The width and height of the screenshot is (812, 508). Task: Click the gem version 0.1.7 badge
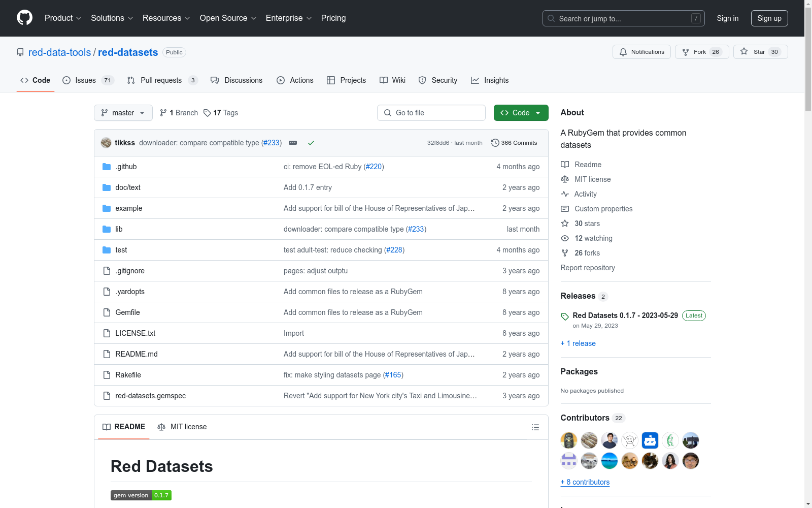pyautogui.click(x=141, y=495)
